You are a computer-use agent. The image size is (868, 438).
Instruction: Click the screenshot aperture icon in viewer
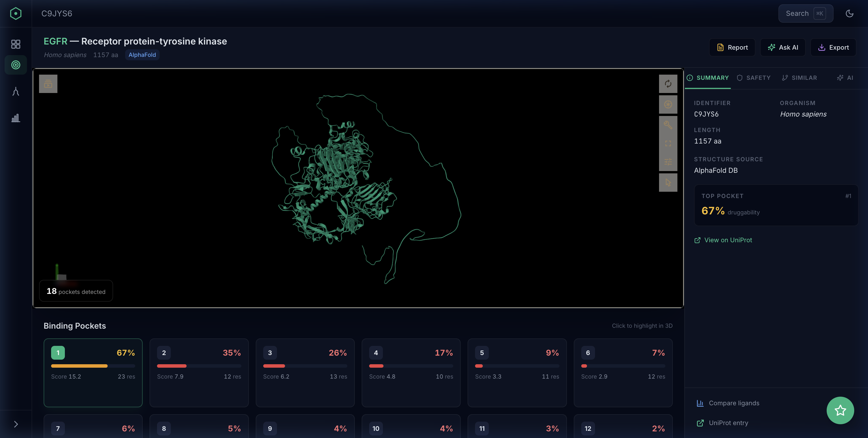click(x=668, y=104)
